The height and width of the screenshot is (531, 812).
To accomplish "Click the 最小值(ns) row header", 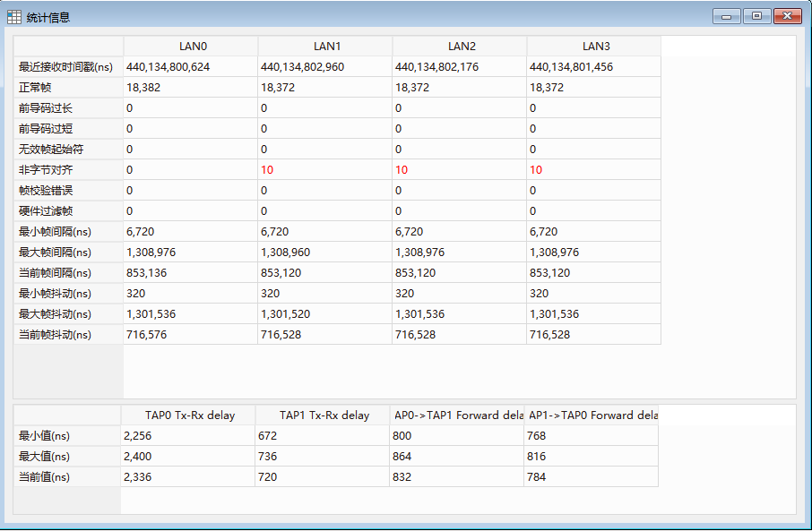I will point(67,436).
